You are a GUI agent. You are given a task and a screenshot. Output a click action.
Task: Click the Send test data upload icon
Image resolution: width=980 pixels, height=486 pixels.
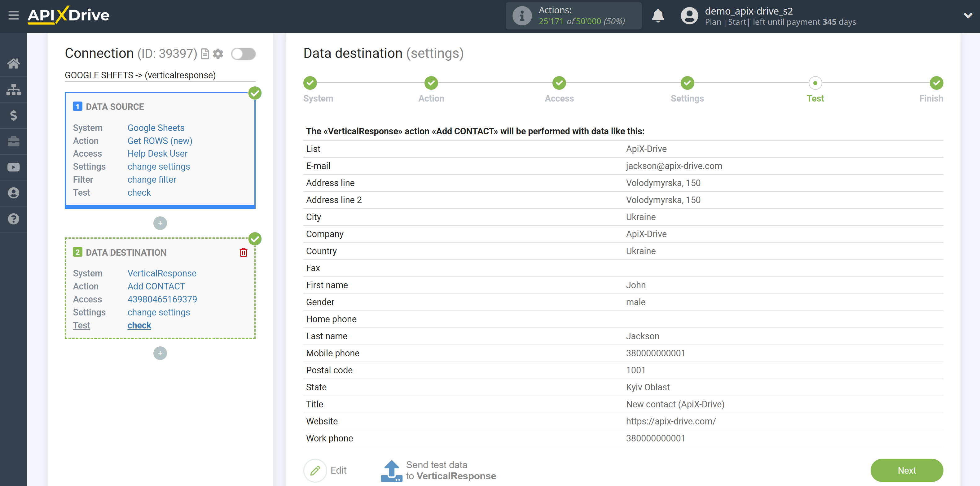click(x=391, y=471)
